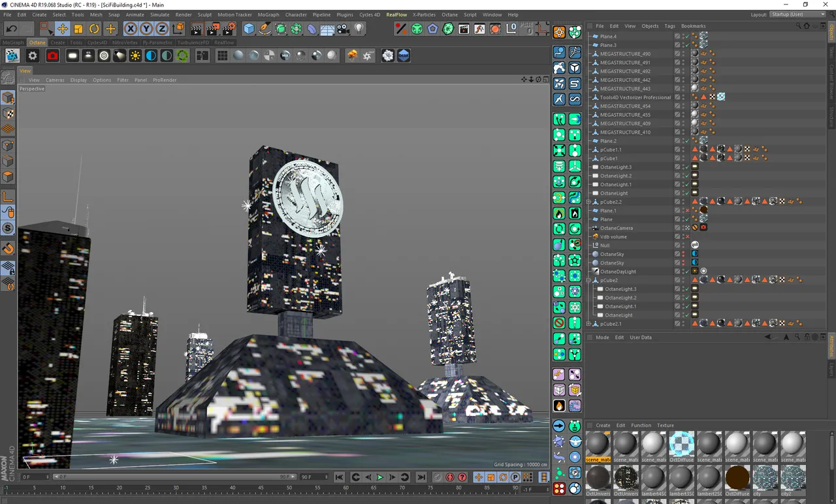Select the Rotate tool
Image resolution: width=836 pixels, height=504 pixels.
coord(94,29)
